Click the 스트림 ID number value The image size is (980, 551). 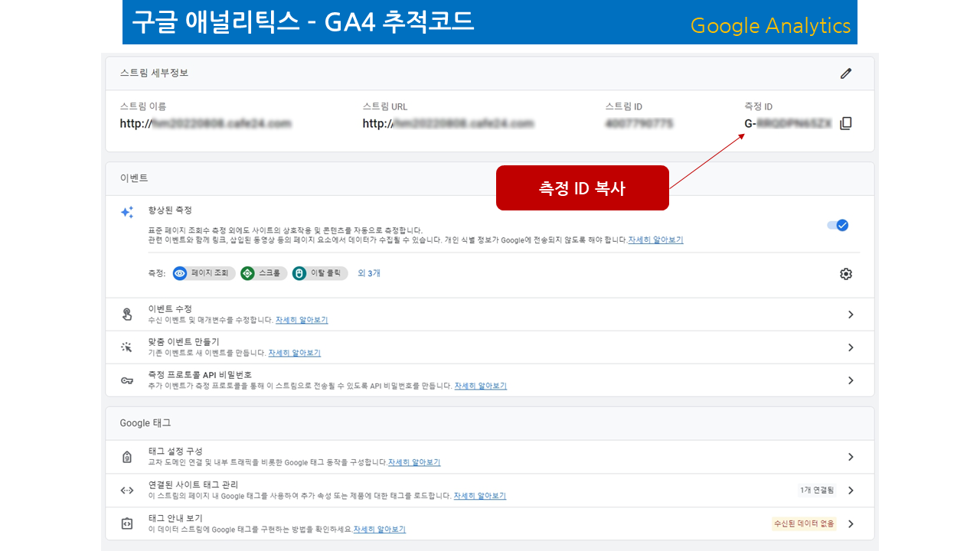tap(639, 123)
